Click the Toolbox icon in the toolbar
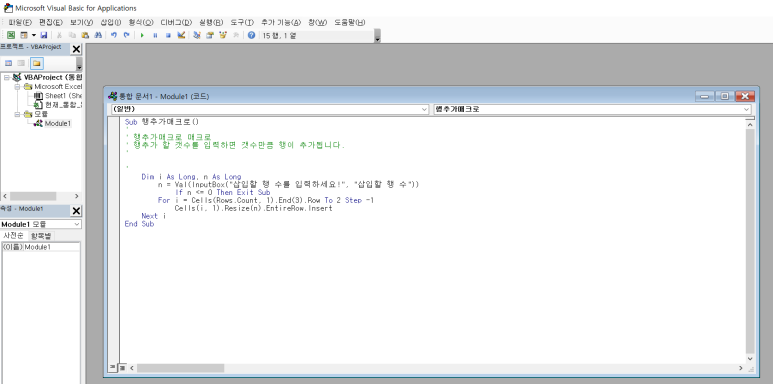This screenshot has height=384, width=773. (236, 35)
